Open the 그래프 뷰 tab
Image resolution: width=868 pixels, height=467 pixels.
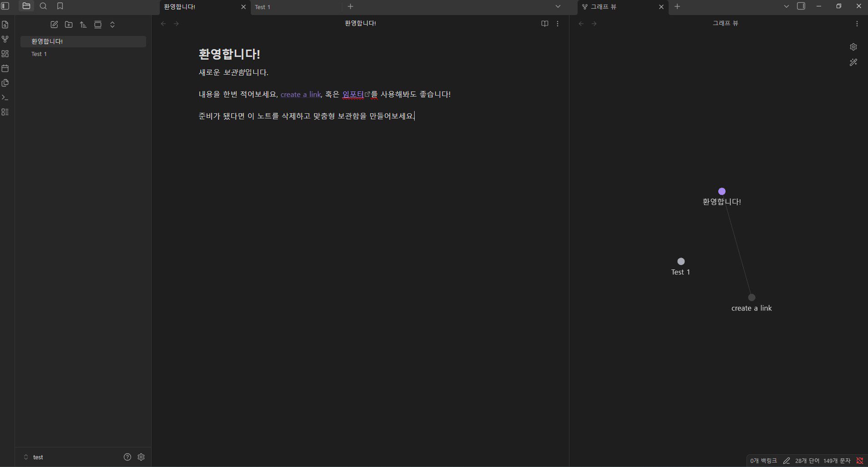603,6
